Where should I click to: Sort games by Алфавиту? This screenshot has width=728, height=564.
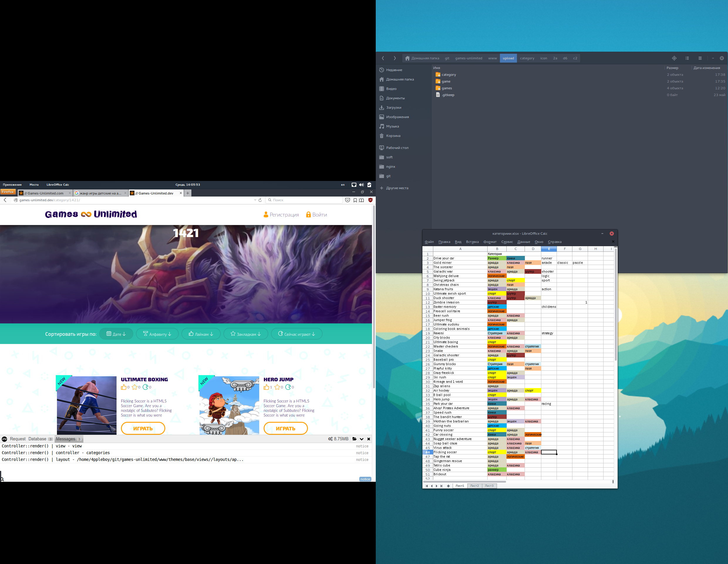coord(157,334)
